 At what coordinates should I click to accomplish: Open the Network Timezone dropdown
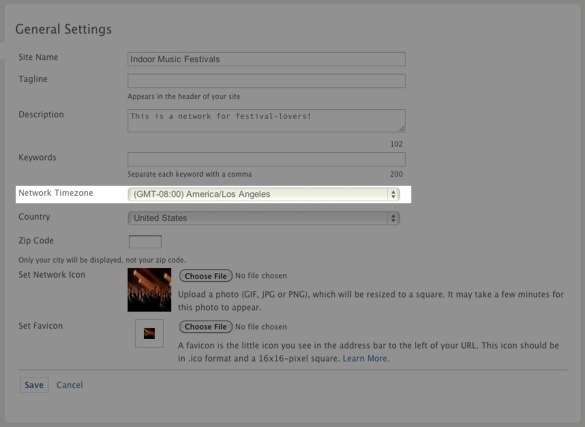pyautogui.click(x=263, y=194)
